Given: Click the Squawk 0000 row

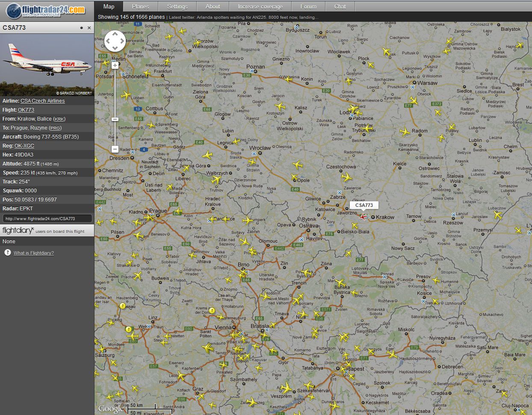Looking at the screenshot, I should [x=47, y=191].
